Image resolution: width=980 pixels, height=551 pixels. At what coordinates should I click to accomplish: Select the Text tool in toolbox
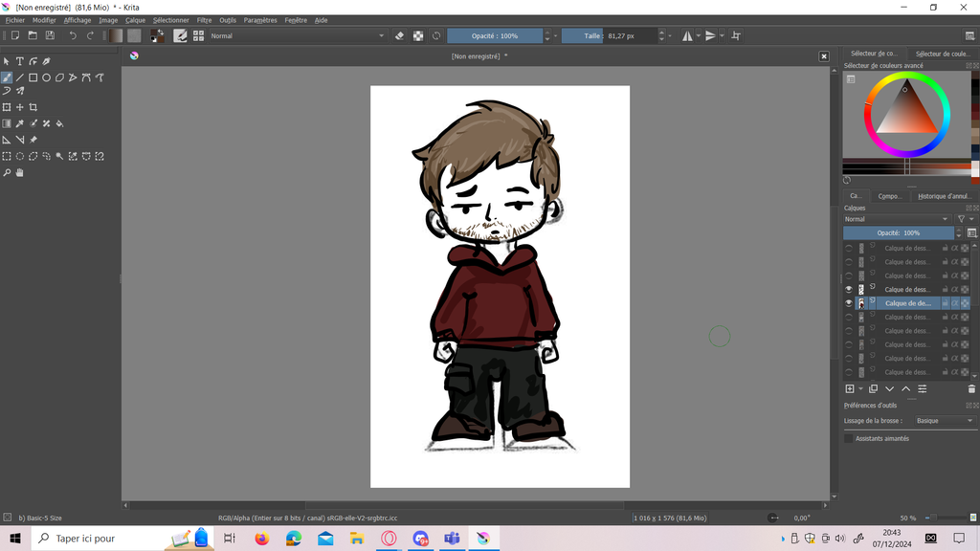click(x=19, y=61)
